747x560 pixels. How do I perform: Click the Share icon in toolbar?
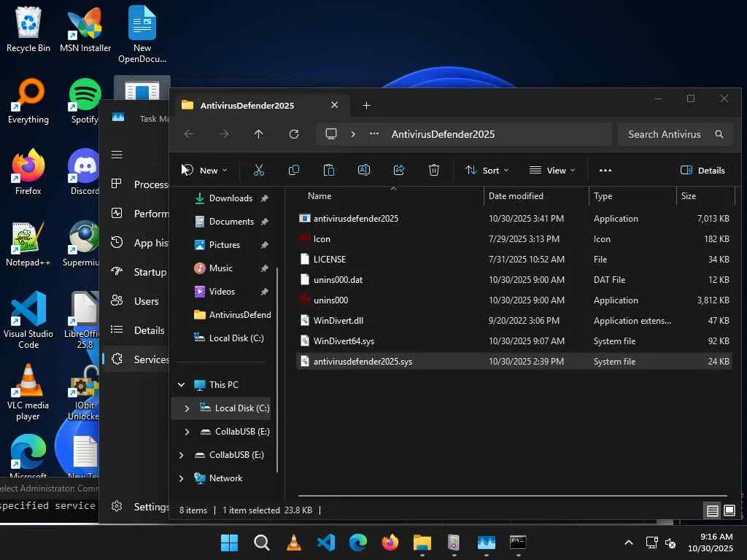click(x=399, y=170)
